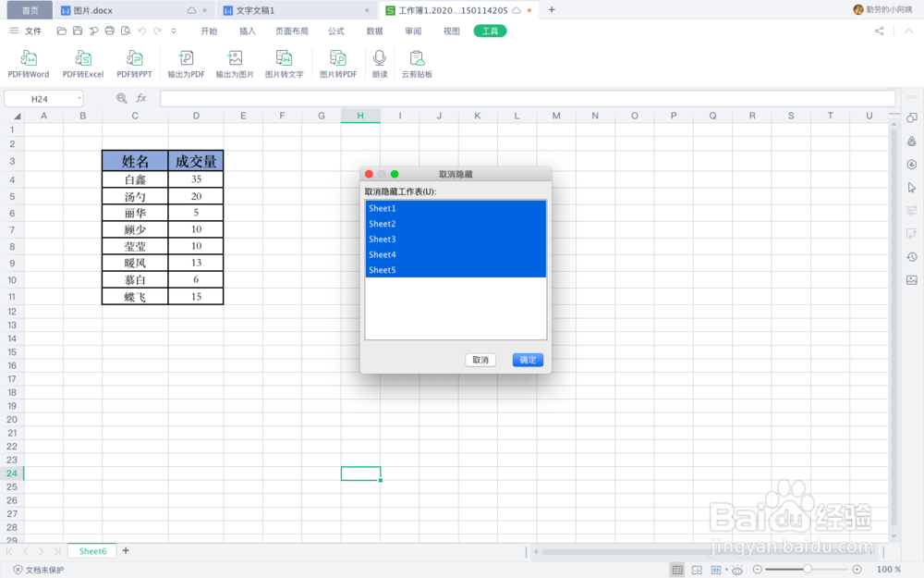Click the pointer select icon in right sidebar
This screenshot has height=578, width=924.
pyautogui.click(x=912, y=188)
